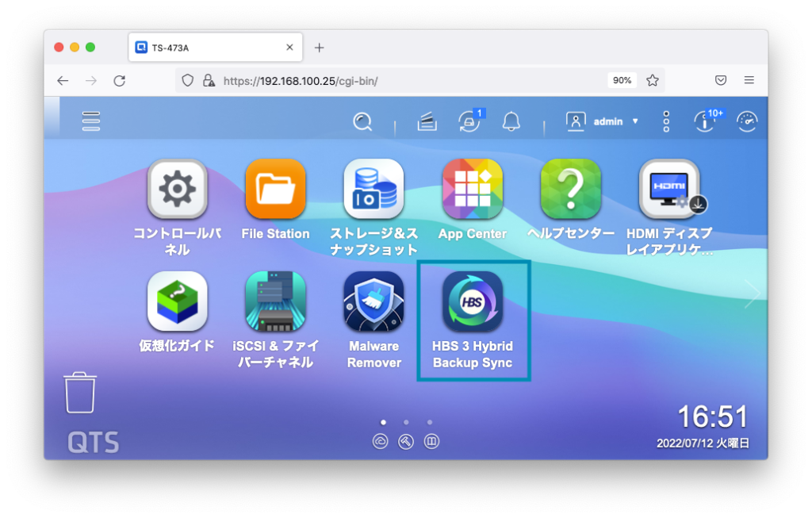Open the Control Panel app icon

(177, 189)
